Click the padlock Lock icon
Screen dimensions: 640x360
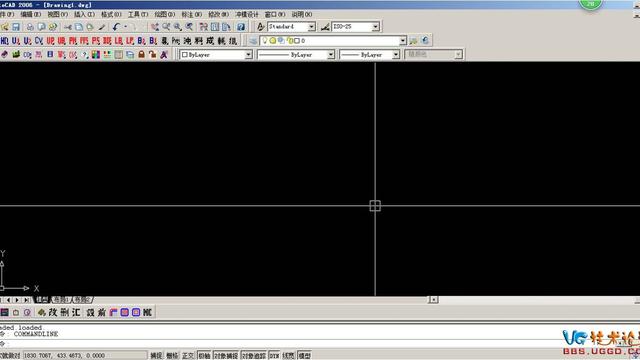click(x=141, y=54)
